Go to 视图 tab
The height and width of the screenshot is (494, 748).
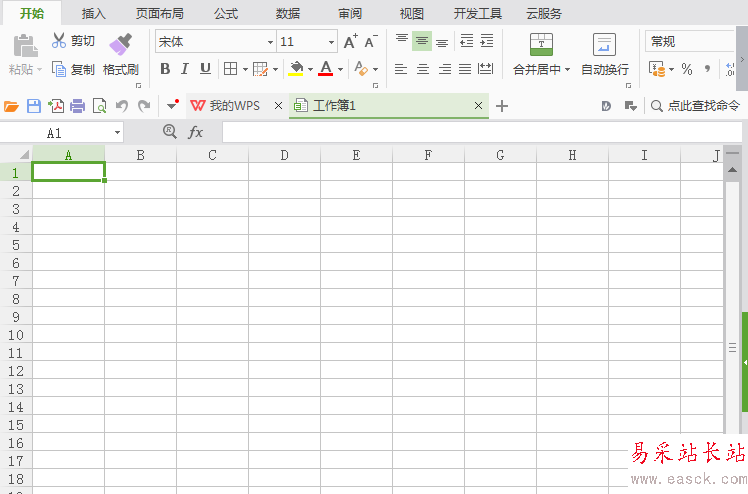(x=412, y=13)
